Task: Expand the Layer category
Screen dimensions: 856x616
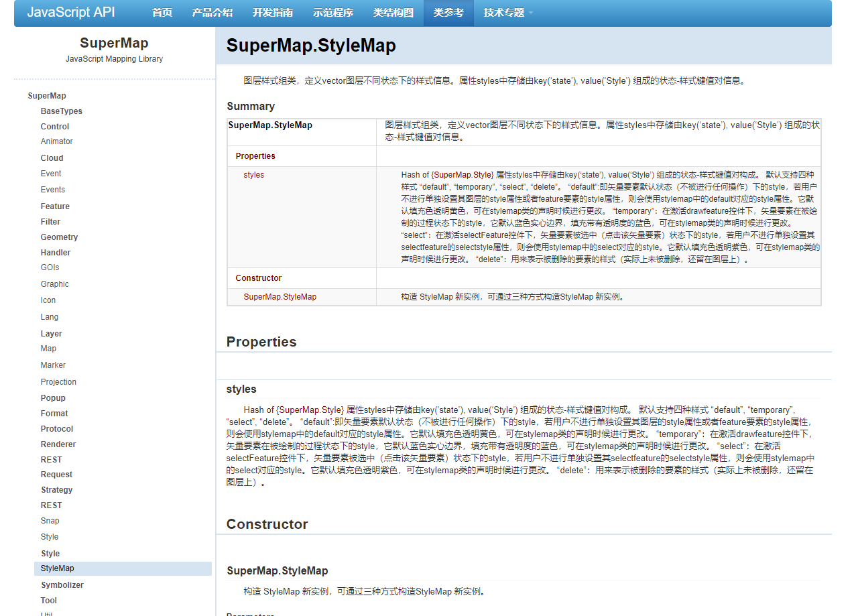Action: (52, 334)
